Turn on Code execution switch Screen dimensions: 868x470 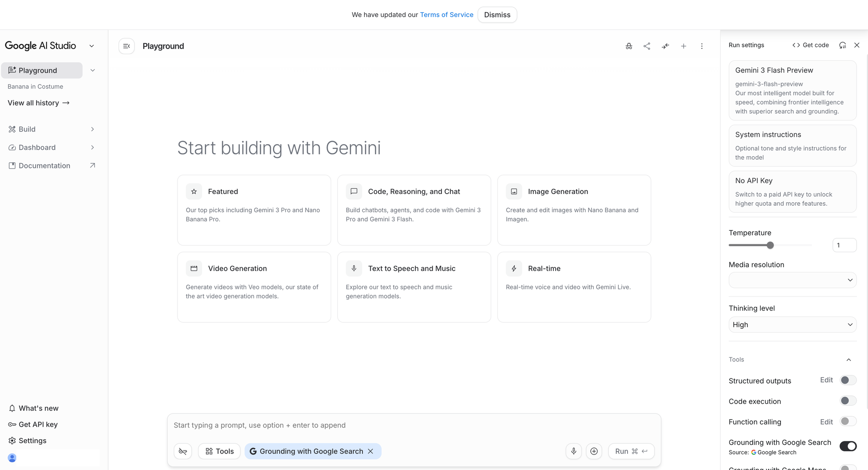(848, 401)
